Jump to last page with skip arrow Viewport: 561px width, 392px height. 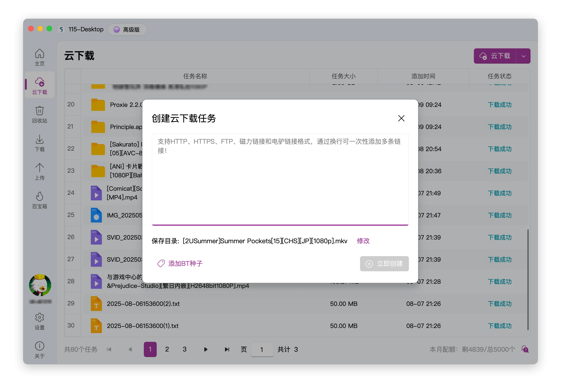[227, 349]
